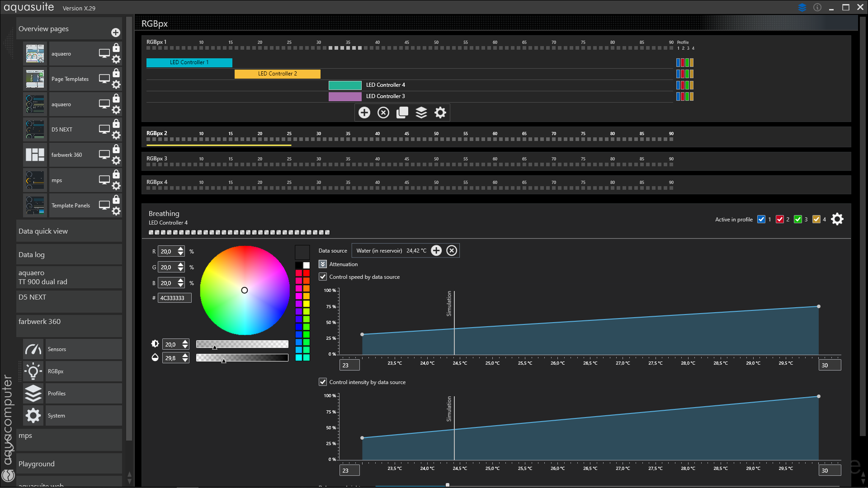Screen dimensions: 868x488
Task: Expand the D5 NEXT device section
Action: [x=69, y=302]
